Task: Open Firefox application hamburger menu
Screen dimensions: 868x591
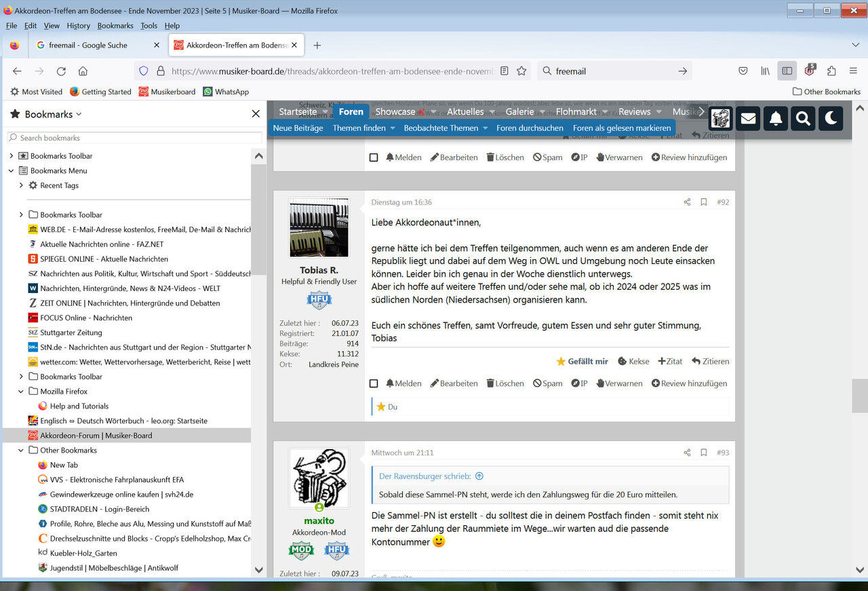Action: 853,71
